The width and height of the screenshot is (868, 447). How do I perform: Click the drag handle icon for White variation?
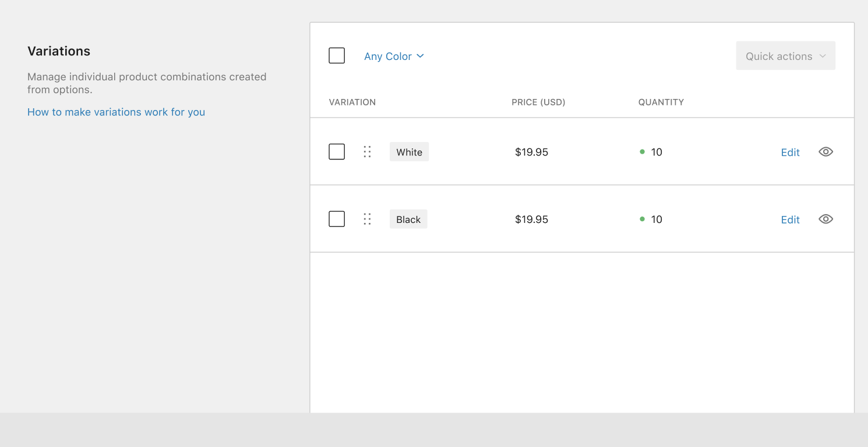[367, 151]
